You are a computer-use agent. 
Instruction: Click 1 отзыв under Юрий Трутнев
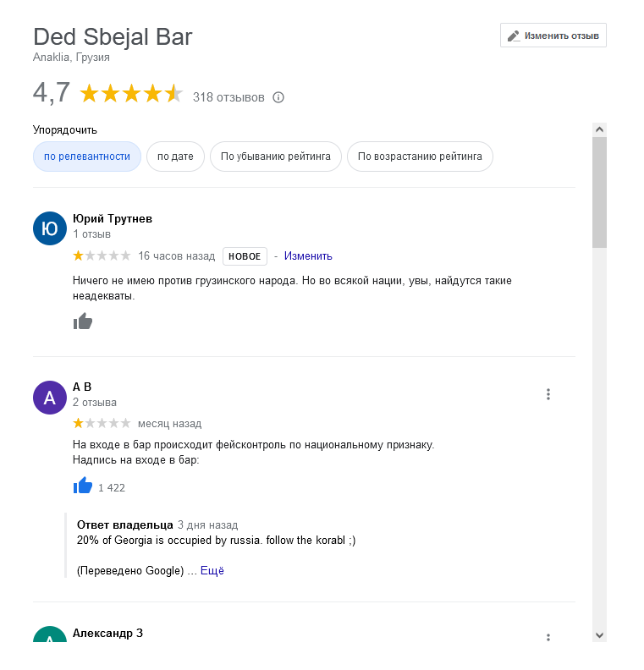coord(91,234)
